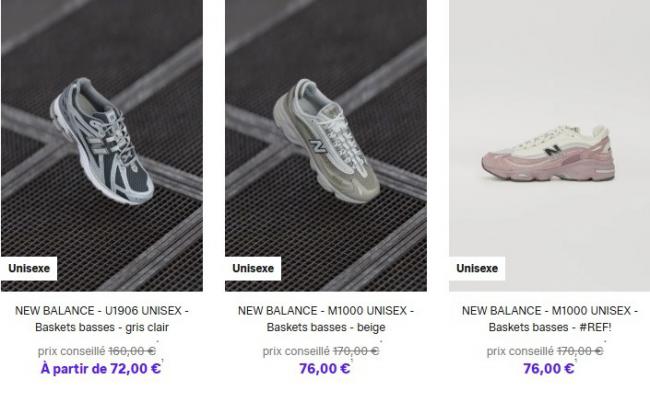
Task: Open NEW BALANCE M1000 UNISEX #REF! title
Action: click(x=550, y=319)
